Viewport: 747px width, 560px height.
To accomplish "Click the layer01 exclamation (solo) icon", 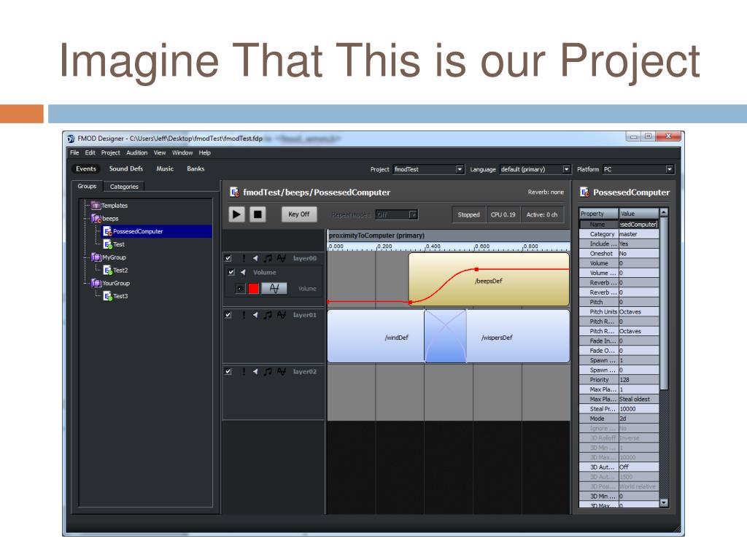I will pos(244,315).
